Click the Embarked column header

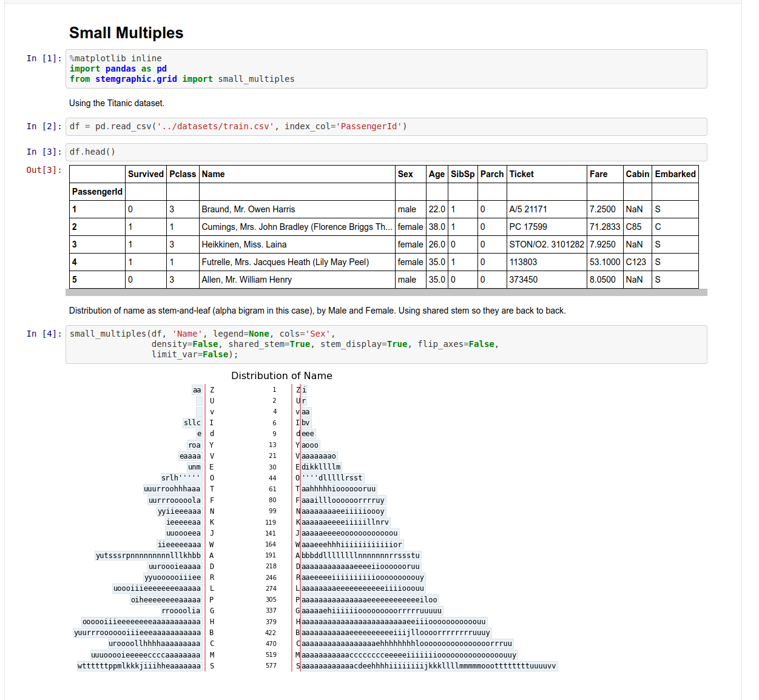[675, 174]
